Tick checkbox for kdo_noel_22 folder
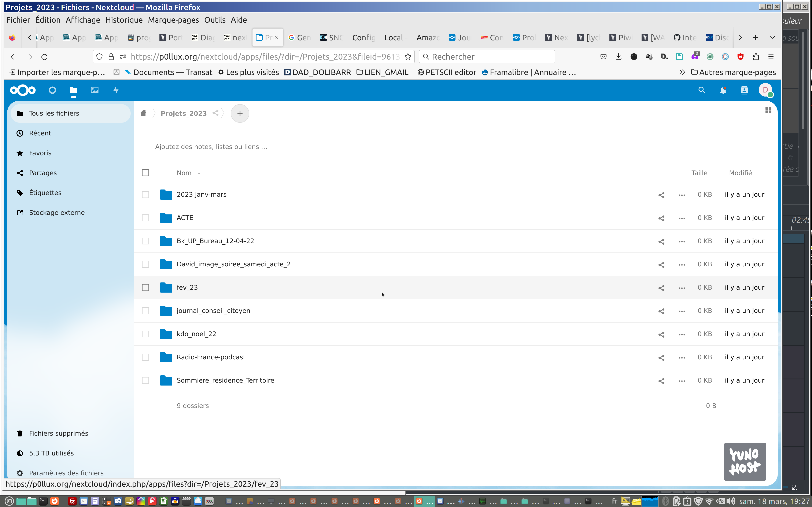The width and height of the screenshot is (812, 507). coord(145,334)
